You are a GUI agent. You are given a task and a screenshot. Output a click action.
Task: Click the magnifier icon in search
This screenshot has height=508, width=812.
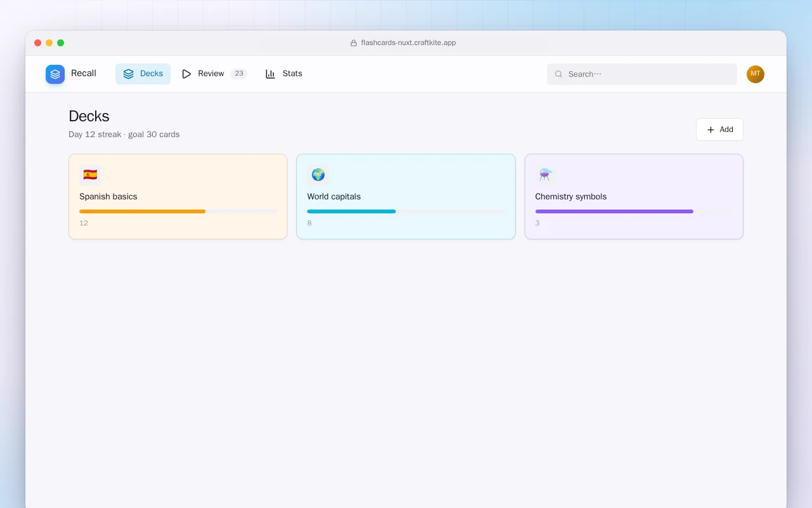[x=559, y=74]
